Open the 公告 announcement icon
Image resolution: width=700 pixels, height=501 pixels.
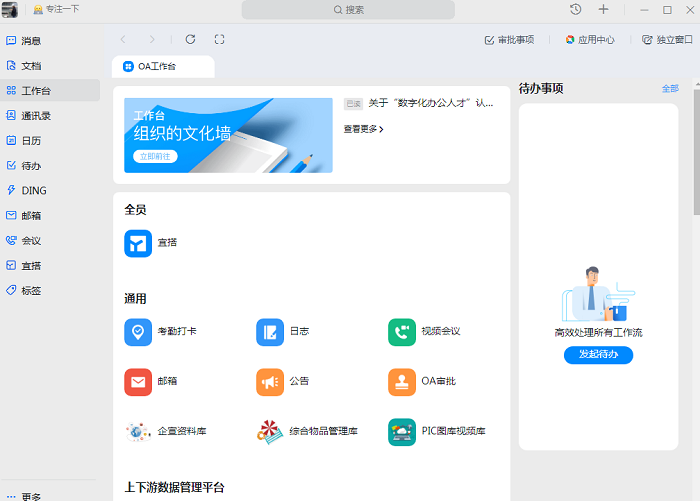[x=270, y=382]
